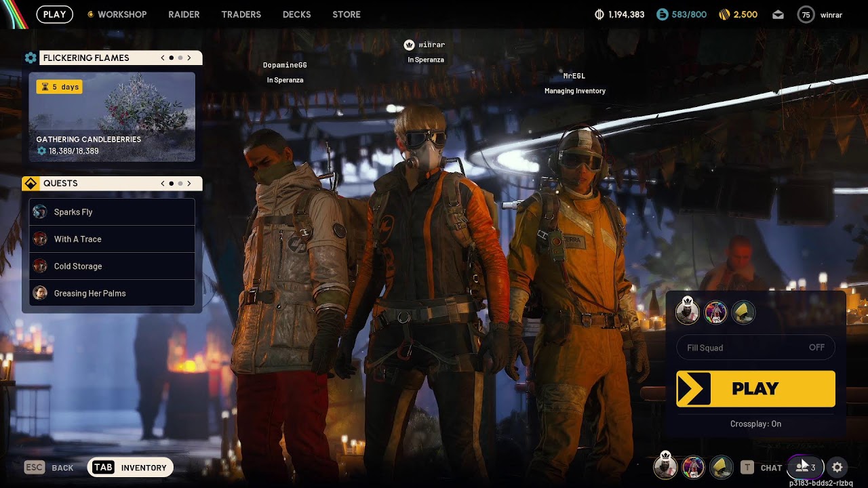
Task: Open the CHAT button
Action: 761,468
